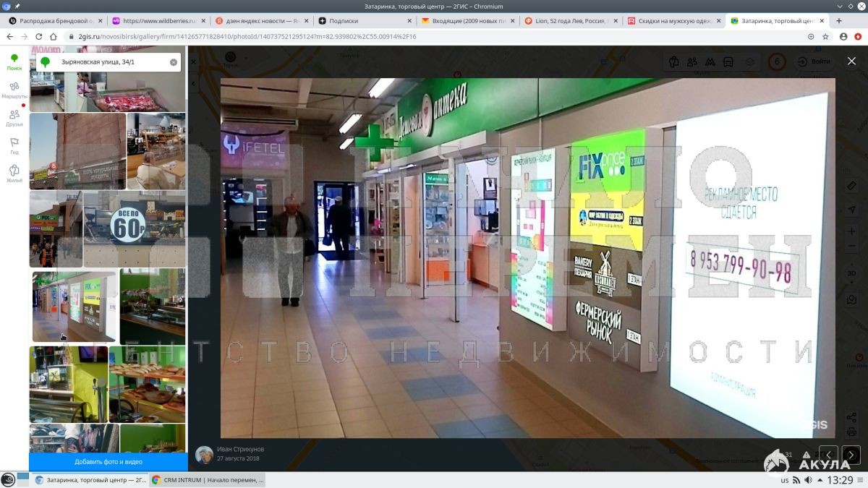Open the bakery counter woman thumbnail
This screenshot has height=488, width=868.
pyautogui.click(x=156, y=151)
